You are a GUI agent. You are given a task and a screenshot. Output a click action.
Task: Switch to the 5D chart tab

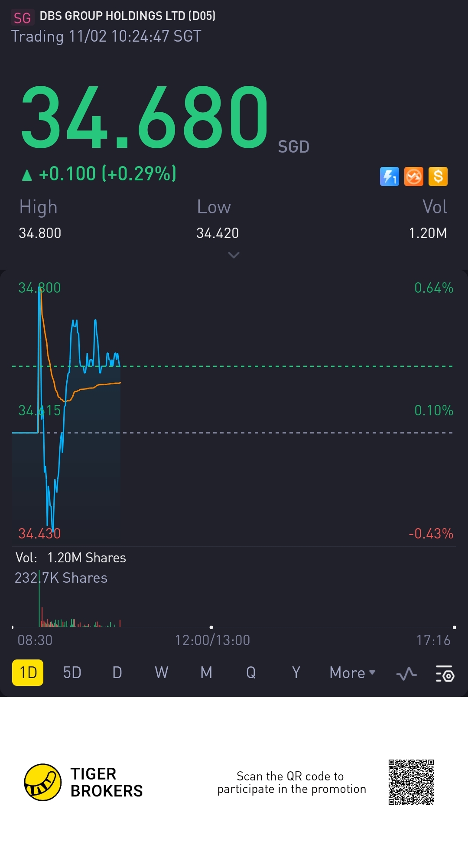pos(72,673)
